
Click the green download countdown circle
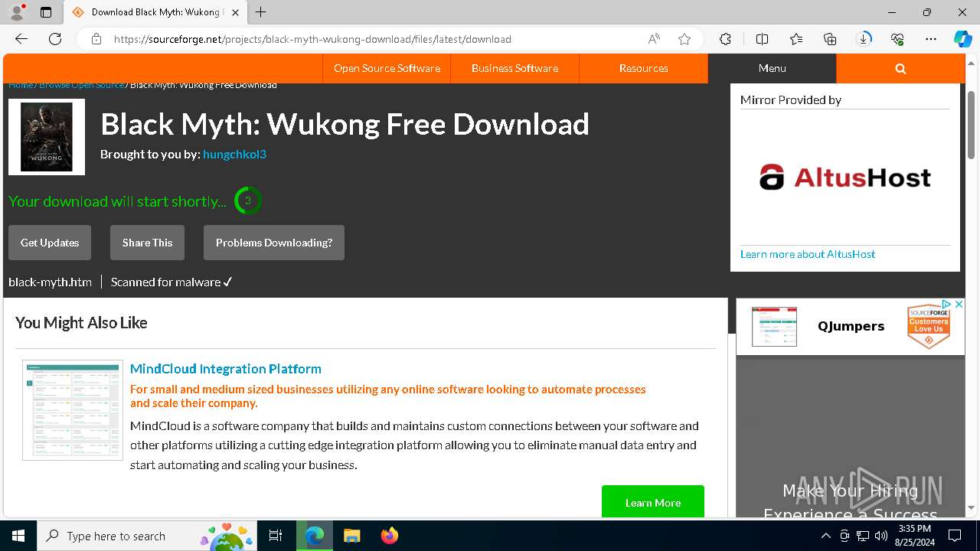(x=247, y=201)
